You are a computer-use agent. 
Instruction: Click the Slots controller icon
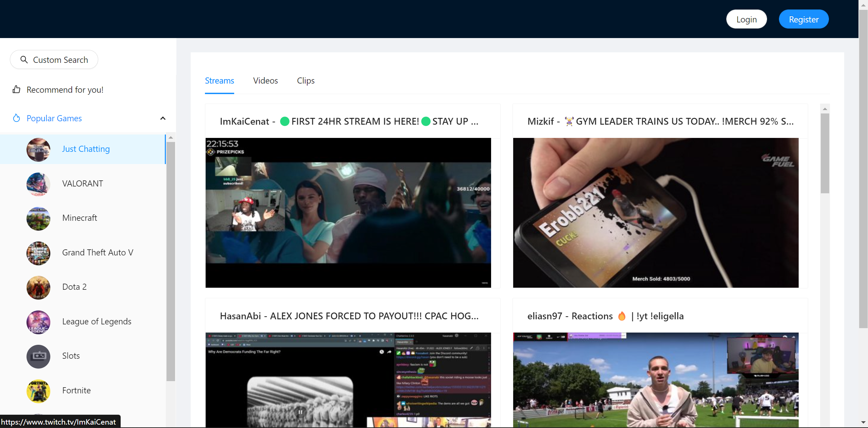(x=38, y=356)
